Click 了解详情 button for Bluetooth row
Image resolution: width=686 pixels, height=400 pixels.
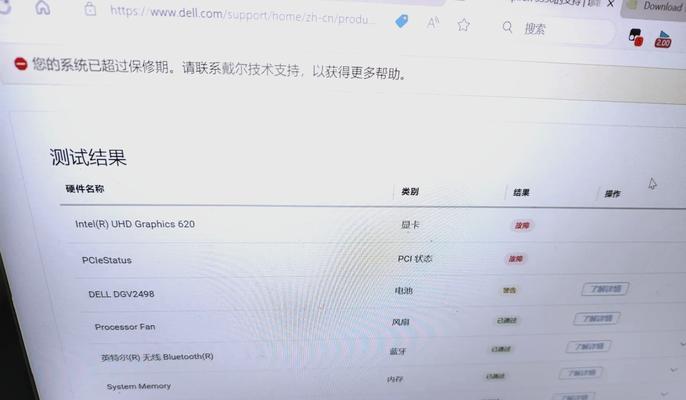[589, 347]
